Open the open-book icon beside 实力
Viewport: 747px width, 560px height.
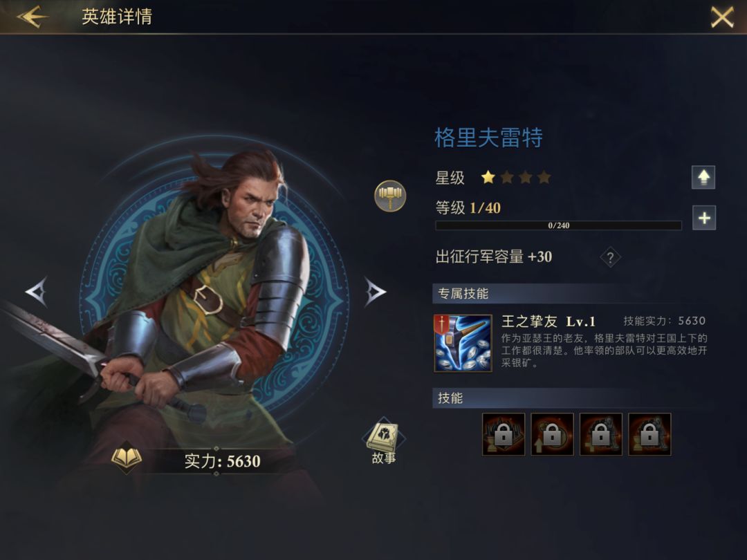[127, 457]
